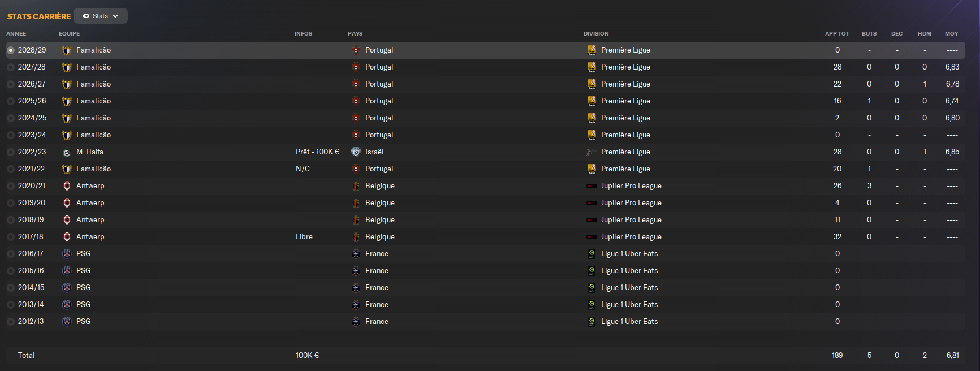The width and height of the screenshot is (980, 371).
Task: Select the 2022/23 season radio button
Action: pyautogui.click(x=11, y=152)
